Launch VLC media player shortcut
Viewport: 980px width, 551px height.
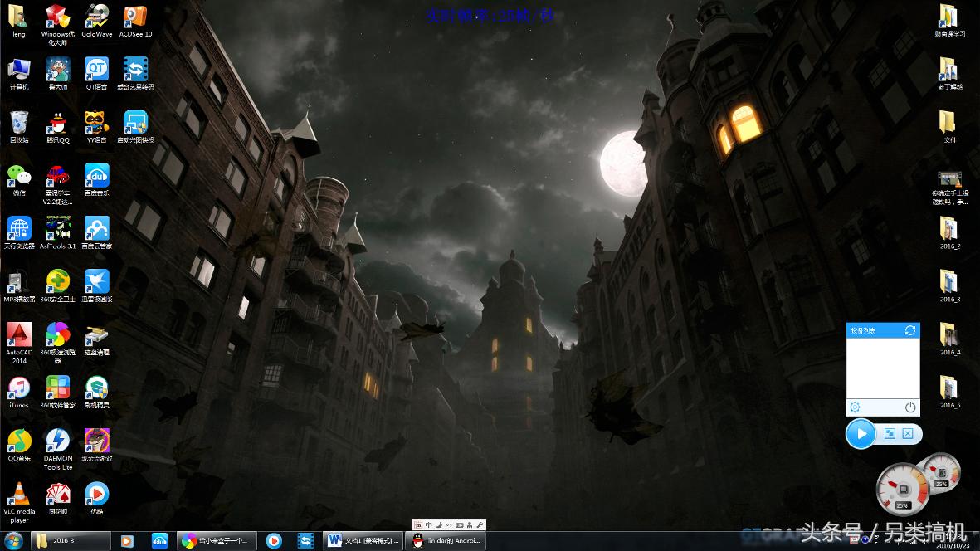point(18,495)
